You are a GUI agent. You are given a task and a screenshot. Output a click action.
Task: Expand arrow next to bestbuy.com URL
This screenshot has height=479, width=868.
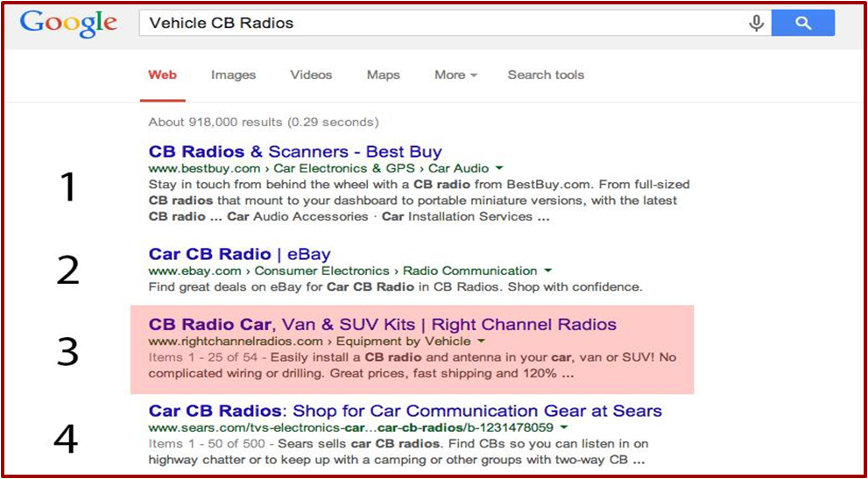pos(499,168)
